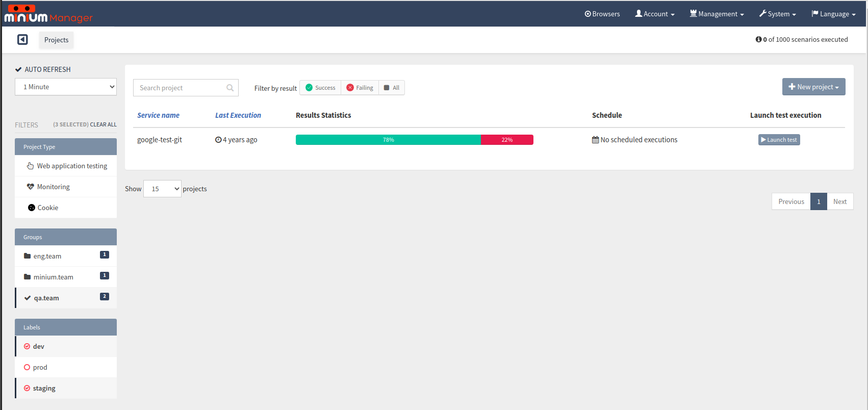The width and height of the screenshot is (868, 410).
Task: Click CLEAR ALL filters link
Action: click(103, 124)
